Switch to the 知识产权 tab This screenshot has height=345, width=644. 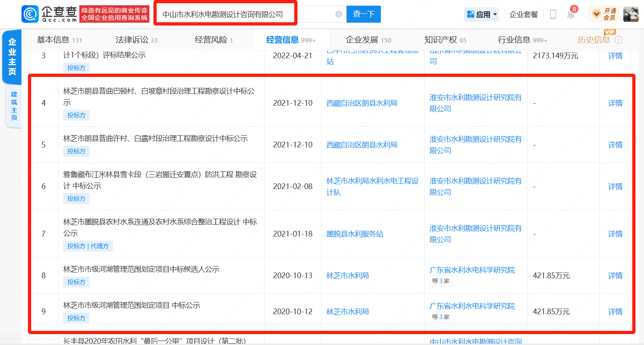[445, 40]
